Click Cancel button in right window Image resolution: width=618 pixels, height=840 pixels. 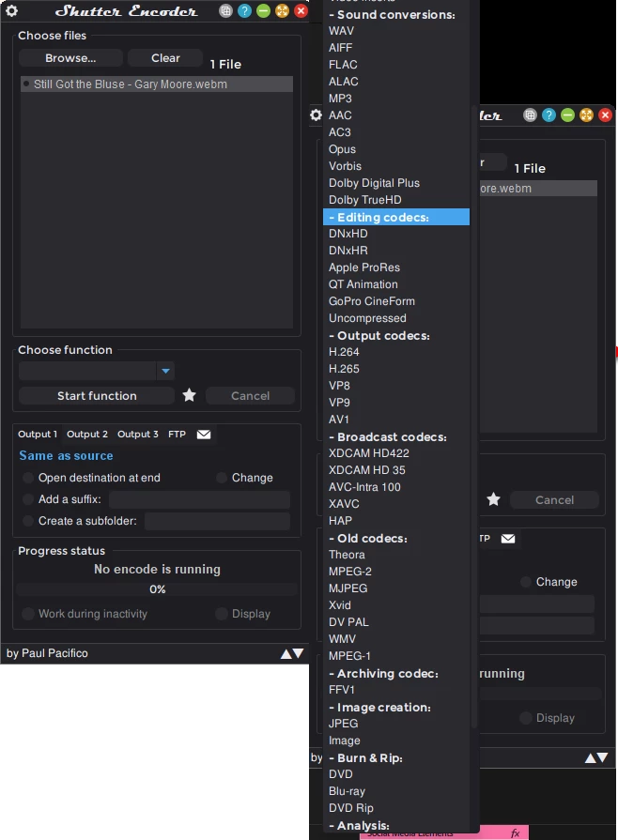554,500
